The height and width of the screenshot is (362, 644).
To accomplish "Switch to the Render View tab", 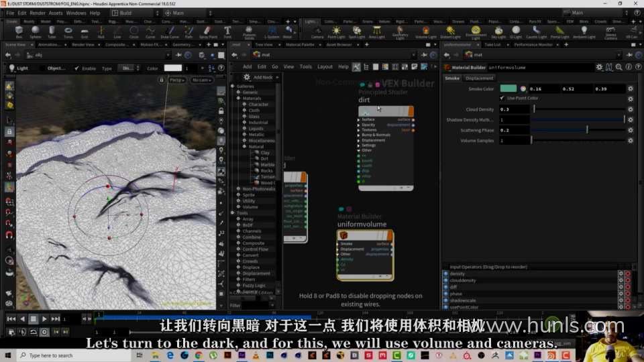I will [83, 45].
